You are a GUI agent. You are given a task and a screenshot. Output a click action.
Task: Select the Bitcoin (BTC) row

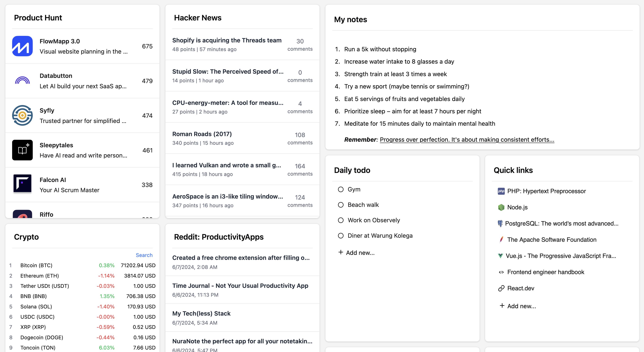click(82, 265)
